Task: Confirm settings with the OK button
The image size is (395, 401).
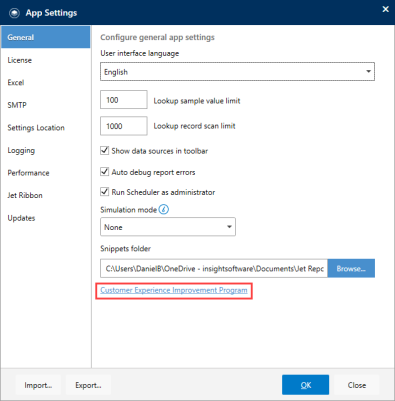Action: click(x=306, y=385)
